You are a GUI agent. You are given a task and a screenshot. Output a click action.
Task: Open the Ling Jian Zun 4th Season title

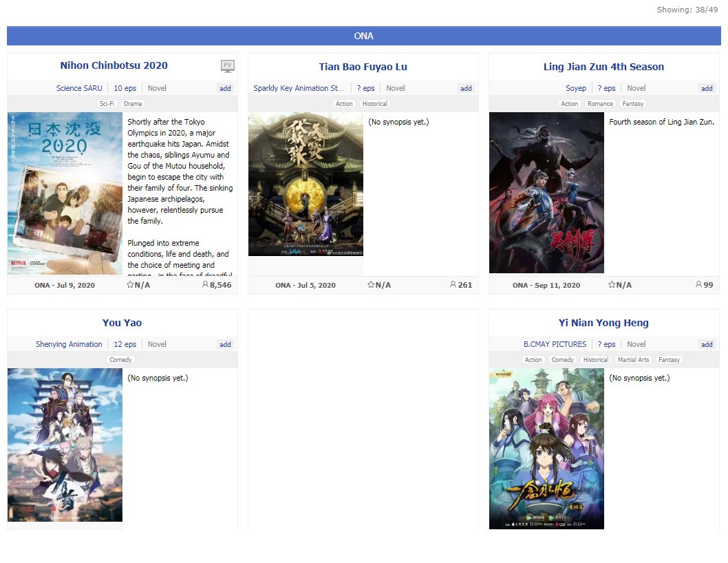603,67
